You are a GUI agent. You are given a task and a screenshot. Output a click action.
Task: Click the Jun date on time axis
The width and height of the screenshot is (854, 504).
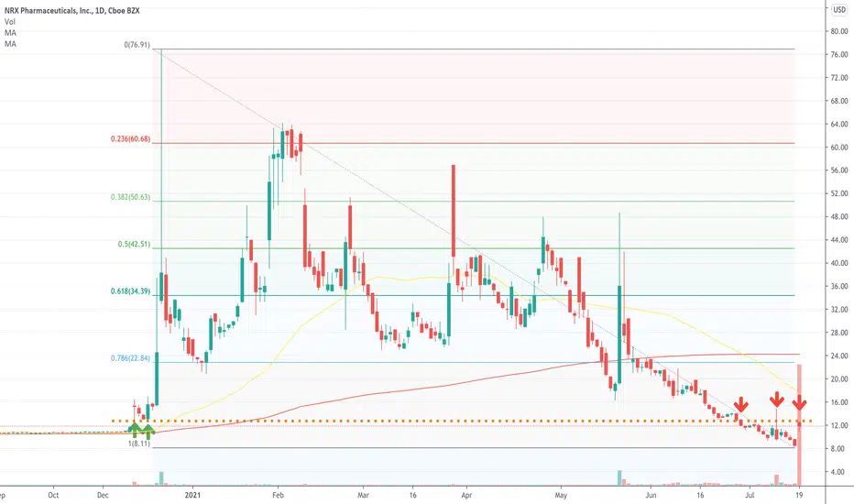(x=651, y=495)
